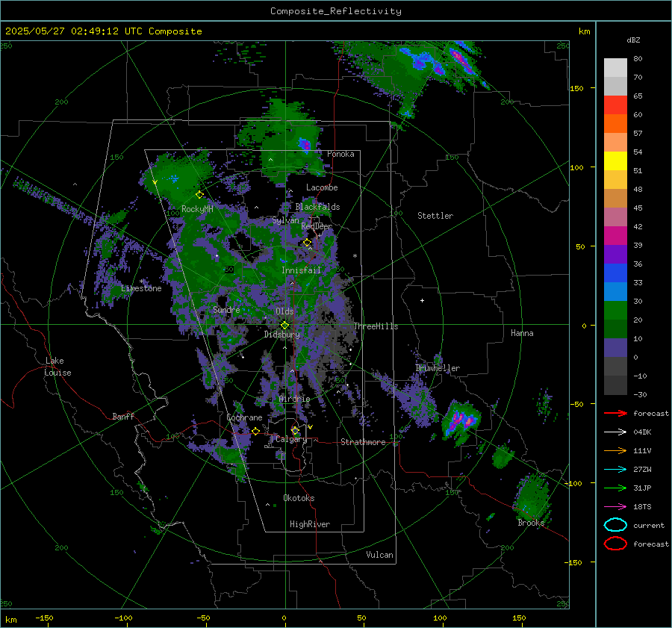The image size is (672, 628).
Task: Click the Strathmore city label
Action: coord(363,442)
